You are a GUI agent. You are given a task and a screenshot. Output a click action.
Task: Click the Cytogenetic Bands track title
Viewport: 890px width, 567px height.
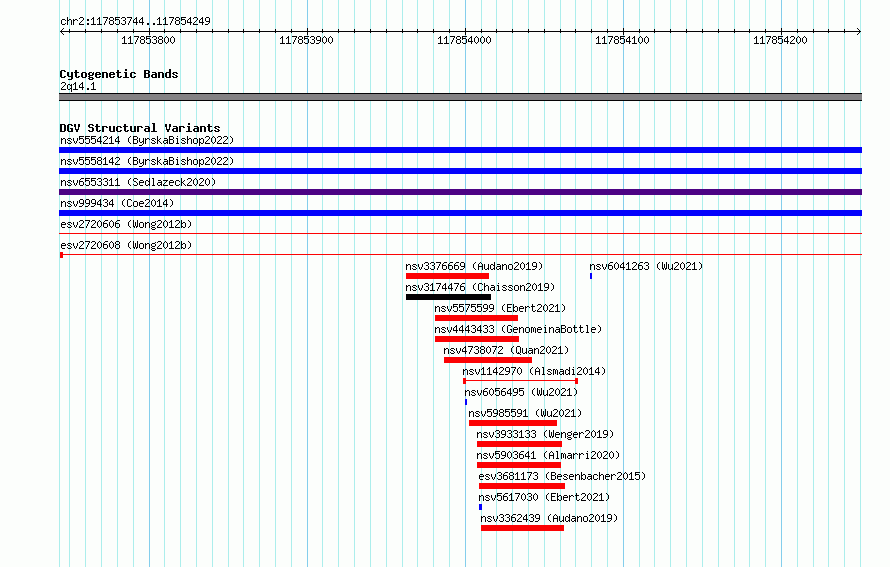[x=119, y=74]
